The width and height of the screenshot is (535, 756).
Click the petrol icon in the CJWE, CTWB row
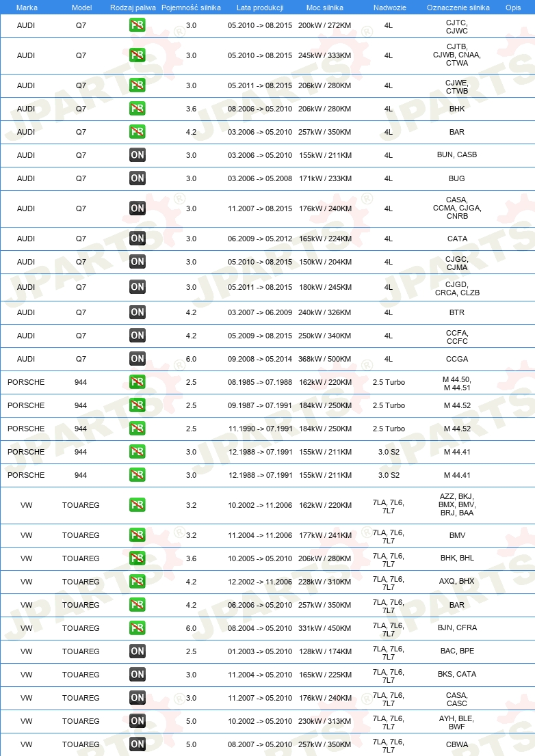tap(138, 85)
